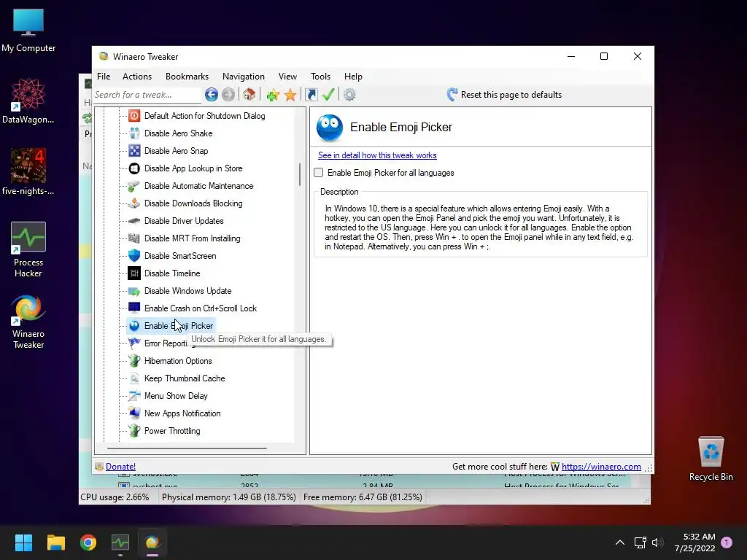Switch to Process Hacker in taskbar
This screenshot has width=747, height=560.
pos(120,542)
